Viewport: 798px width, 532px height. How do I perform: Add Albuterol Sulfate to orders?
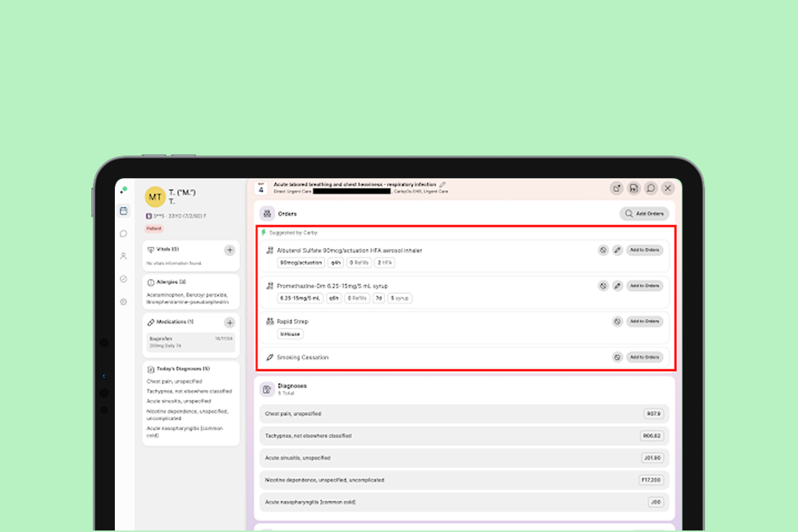coord(645,250)
